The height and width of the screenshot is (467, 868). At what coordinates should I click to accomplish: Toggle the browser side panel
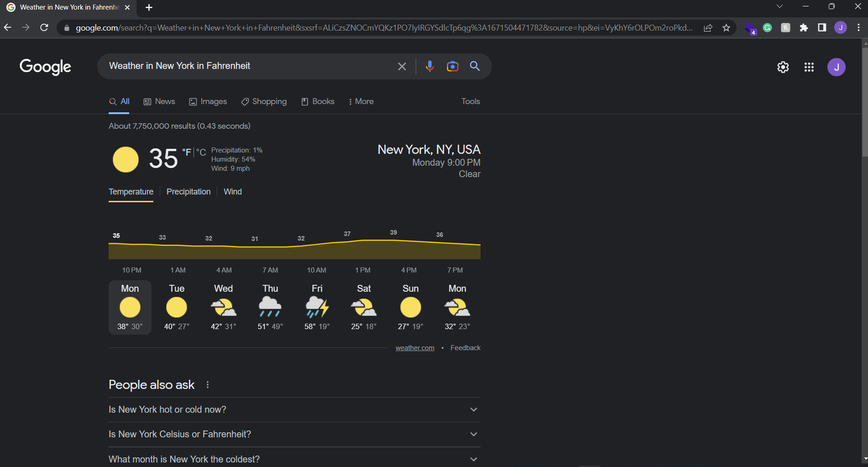[822, 28]
